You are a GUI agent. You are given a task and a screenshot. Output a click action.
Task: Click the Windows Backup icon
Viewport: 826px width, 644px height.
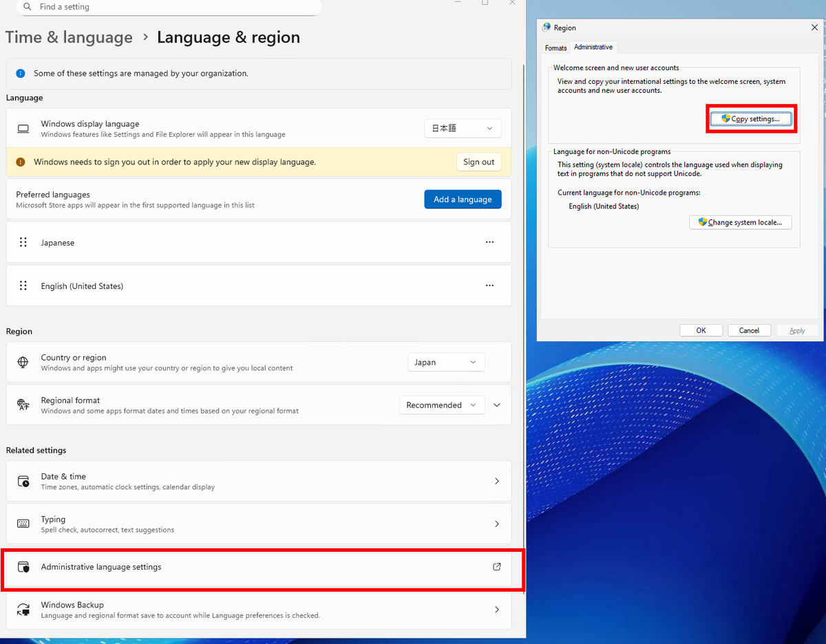coord(23,610)
